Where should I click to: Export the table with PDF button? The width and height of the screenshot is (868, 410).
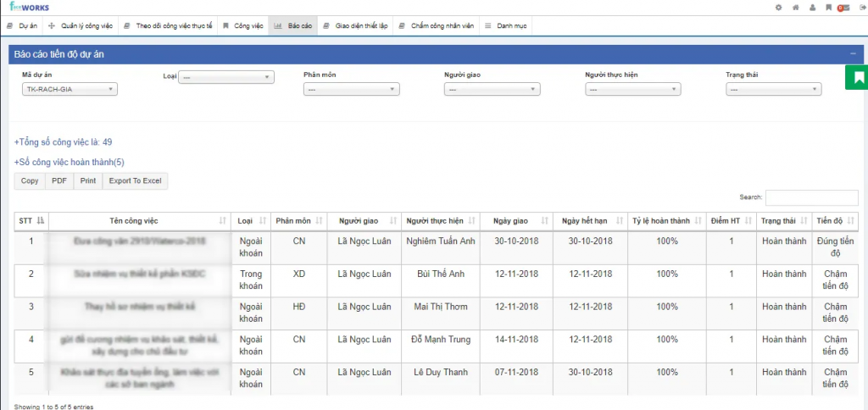[59, 181]
